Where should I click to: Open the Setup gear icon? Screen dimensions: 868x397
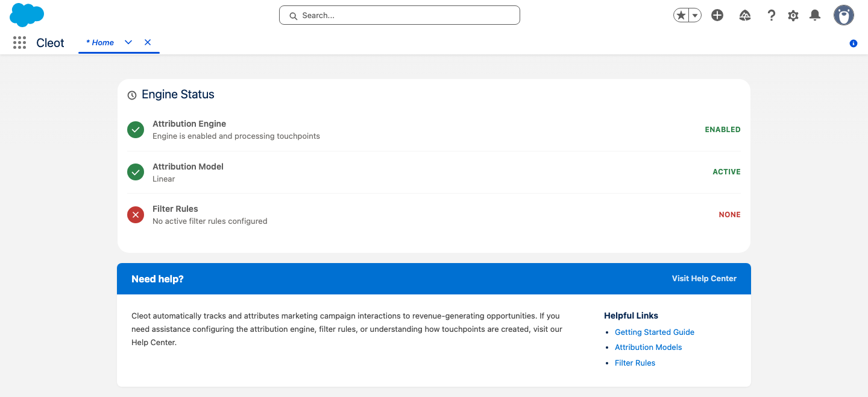(793, 16)
